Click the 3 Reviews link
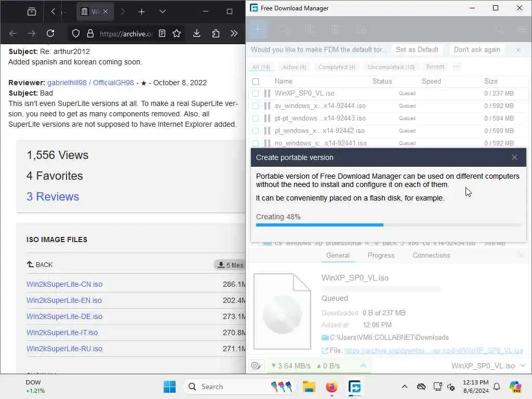Screen dimensions: 532x399 click(52, 196)
